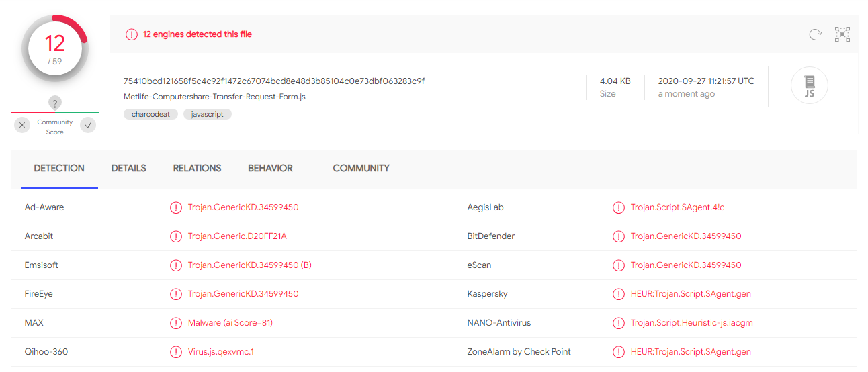This screenshot has height=372, width=868.
Task: Click the javascript tag
Action: point(208,114)
